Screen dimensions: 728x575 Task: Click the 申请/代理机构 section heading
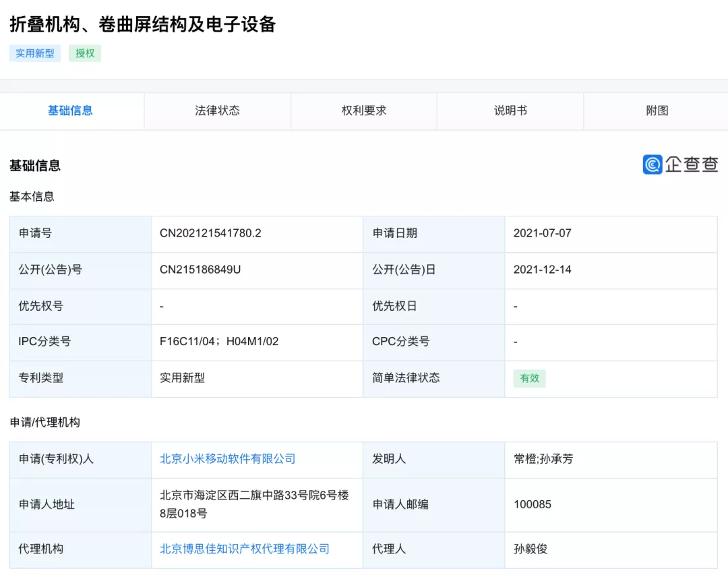coord(44,422)
